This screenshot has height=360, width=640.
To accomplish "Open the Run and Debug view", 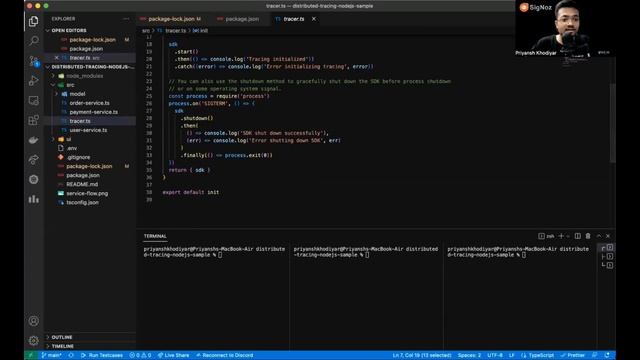I will (34, 80).
